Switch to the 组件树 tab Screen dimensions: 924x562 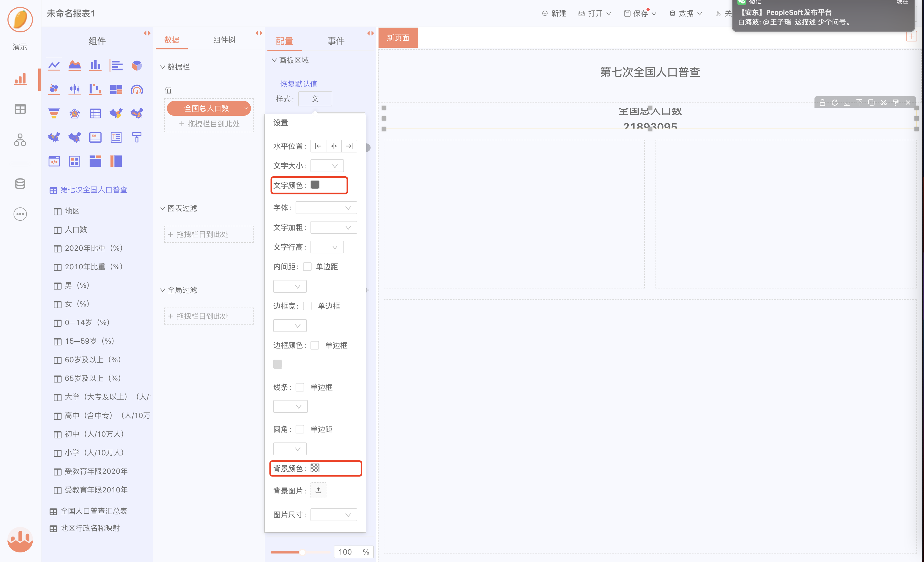tap(224, 40)
